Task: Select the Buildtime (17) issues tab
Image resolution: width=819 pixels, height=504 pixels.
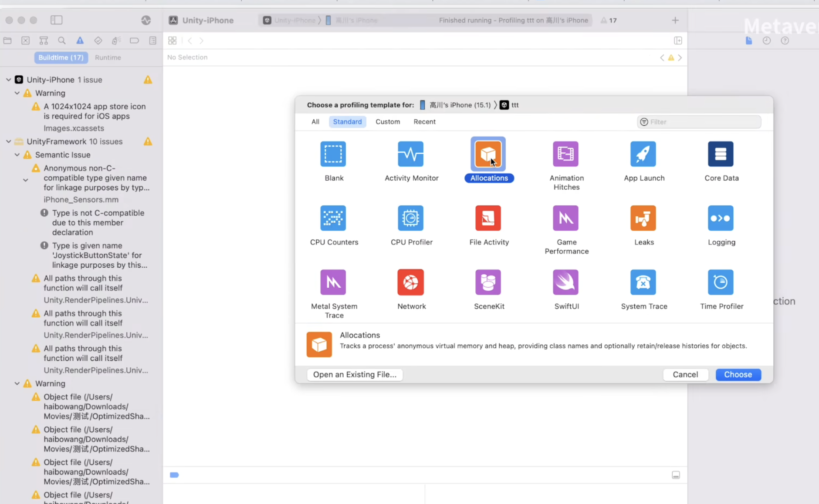Action: tap(61, 57)
